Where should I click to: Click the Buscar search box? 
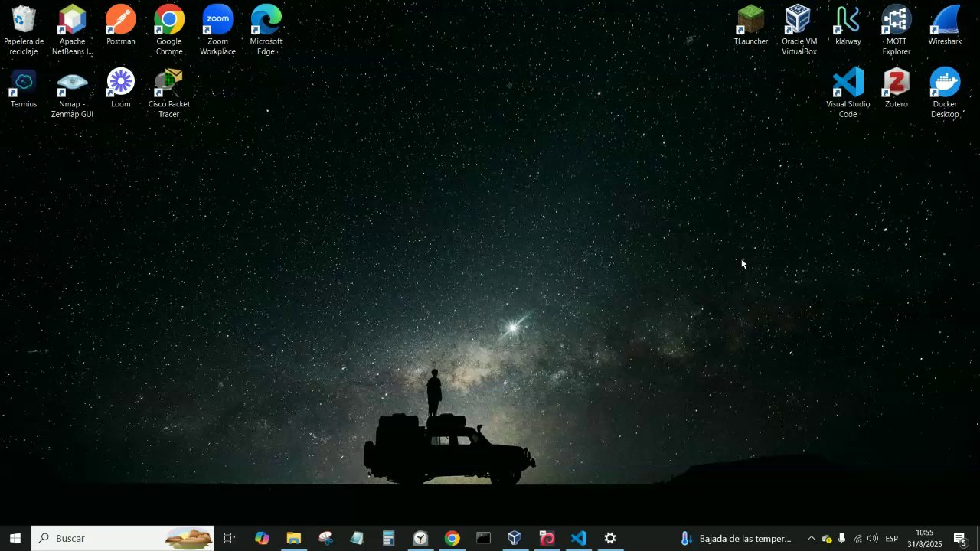(122, 538)
